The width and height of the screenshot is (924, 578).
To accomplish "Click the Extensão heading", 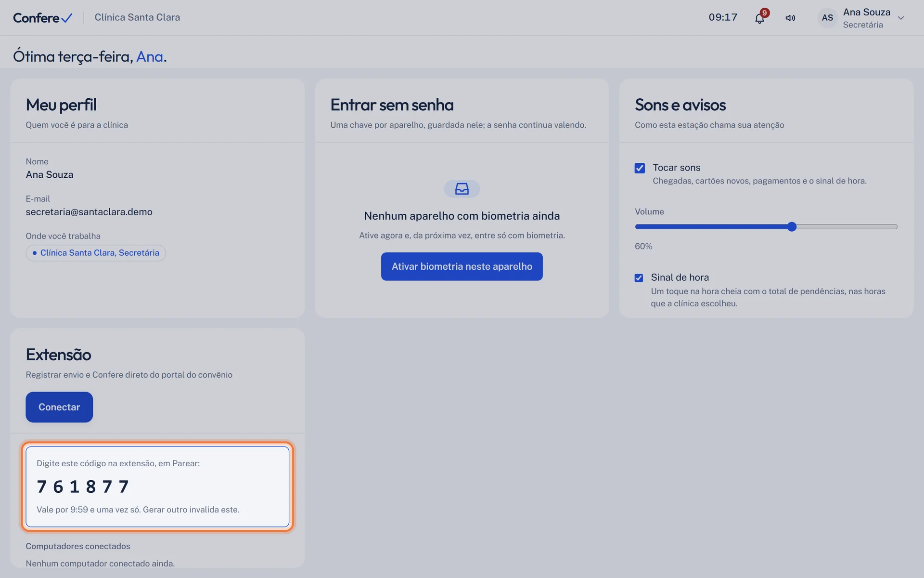I will pyautogui.click(x=58, y=355).
